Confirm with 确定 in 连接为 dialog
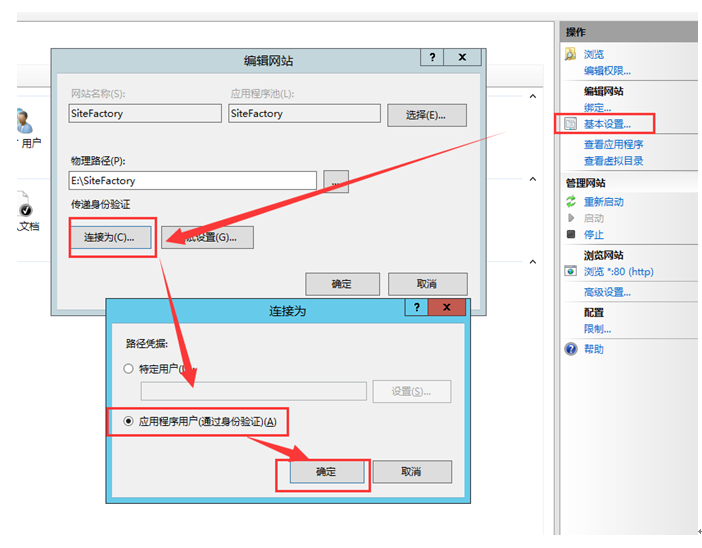702x548 pixels. coord(326,472)
